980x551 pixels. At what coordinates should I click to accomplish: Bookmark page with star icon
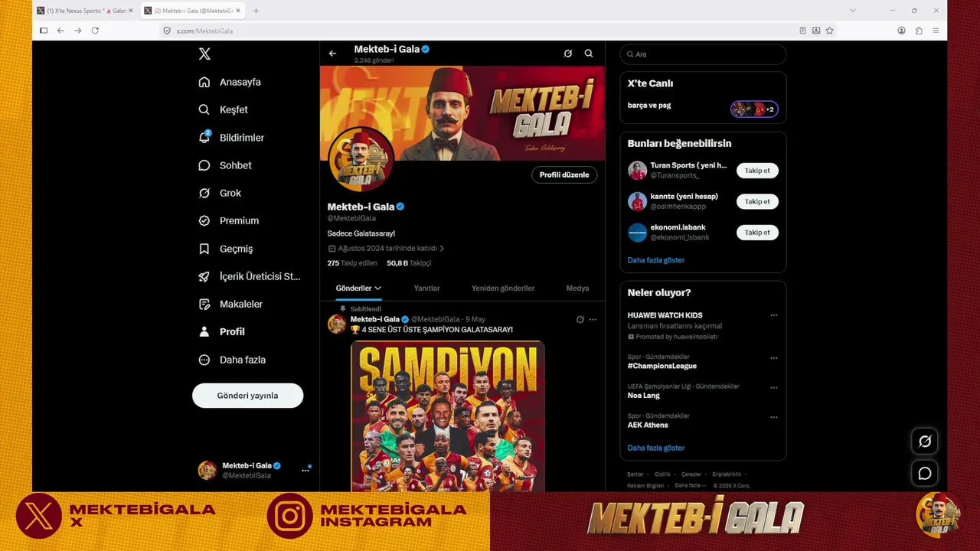tap(829, 31)
